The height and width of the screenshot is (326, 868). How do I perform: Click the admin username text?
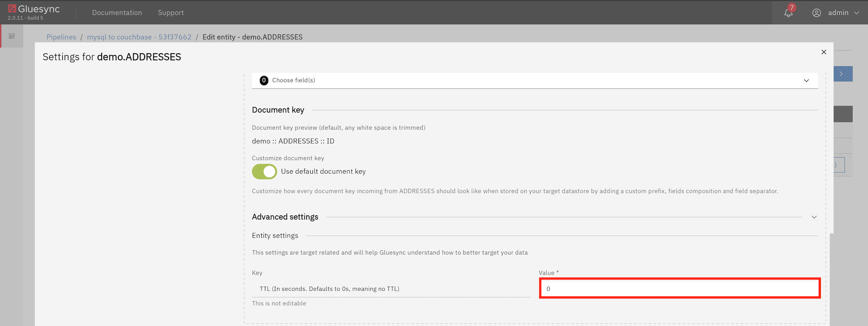[838, 13]
